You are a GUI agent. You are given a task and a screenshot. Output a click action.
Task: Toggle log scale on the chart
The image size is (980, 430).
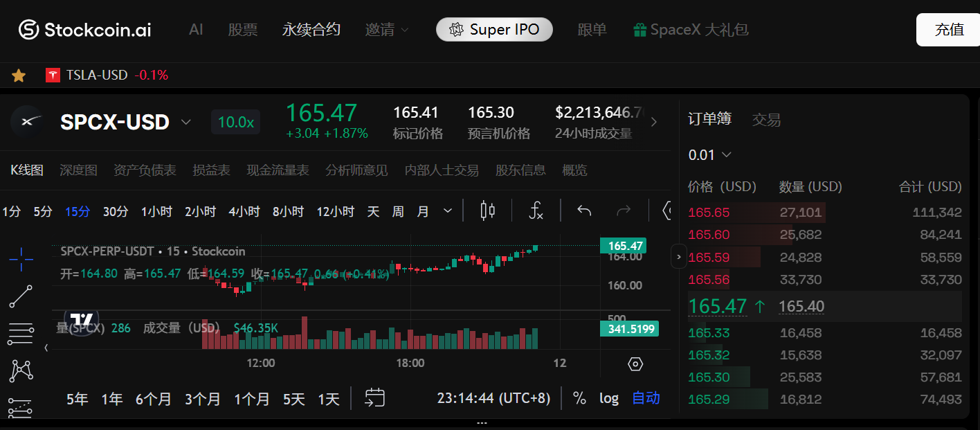click(x=609, y=398)
